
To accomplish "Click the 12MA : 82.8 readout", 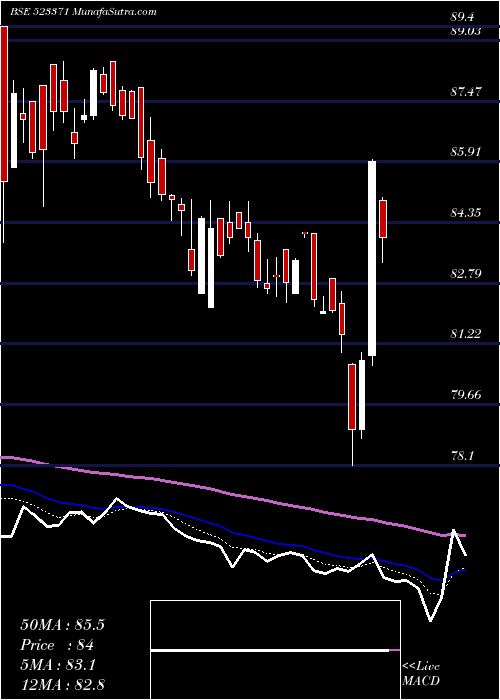I will tap(62, 684).
